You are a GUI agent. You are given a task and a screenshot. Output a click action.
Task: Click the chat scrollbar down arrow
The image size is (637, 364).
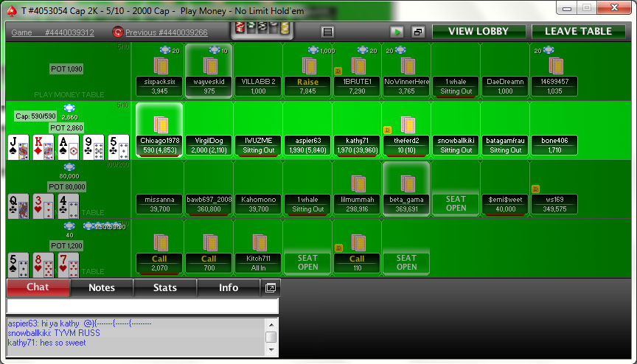271,351
